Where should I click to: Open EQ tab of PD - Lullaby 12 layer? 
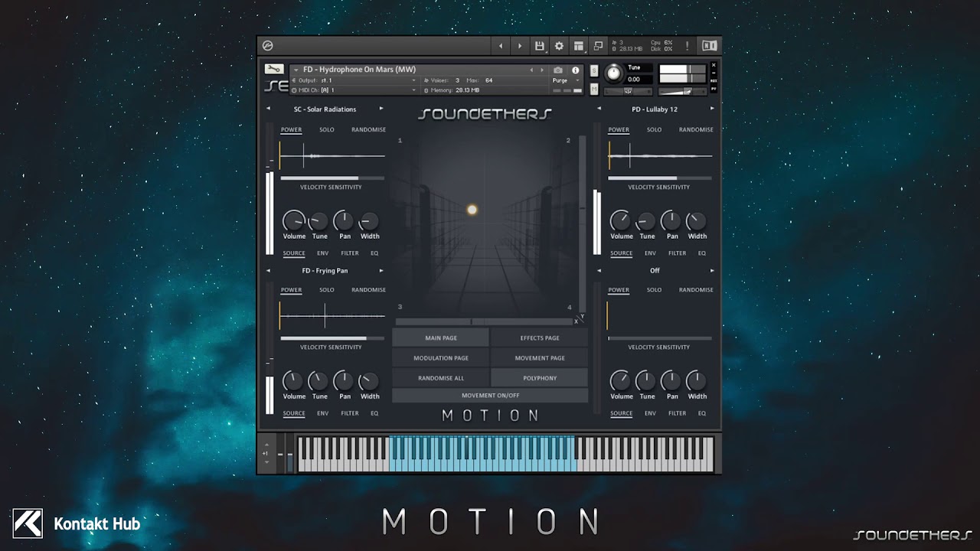point(702,253)
